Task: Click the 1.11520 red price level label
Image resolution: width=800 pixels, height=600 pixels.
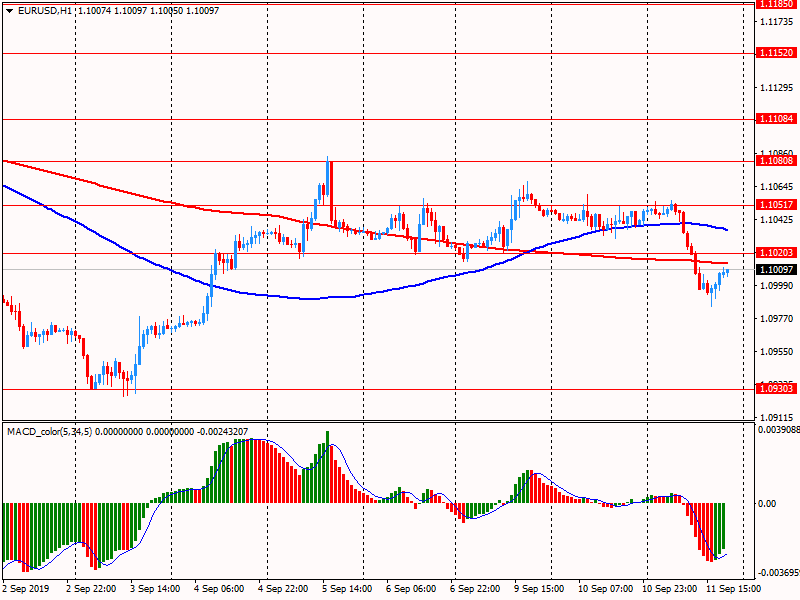Action: click(777, 53)
